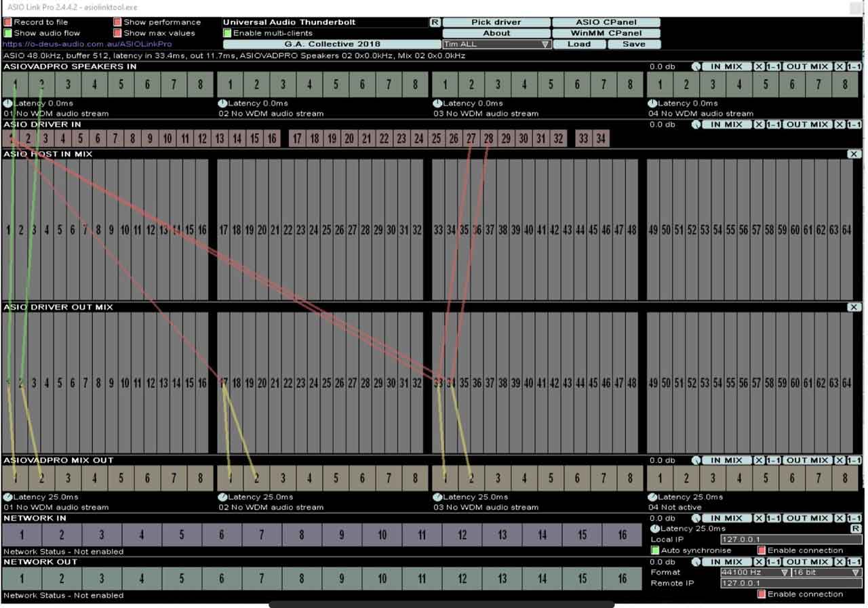This screenshot has width=868, height=608.
Task: Click the 1-1 button after IN MIX on ASIO Driver In row
Action: (x=774, y=125)
